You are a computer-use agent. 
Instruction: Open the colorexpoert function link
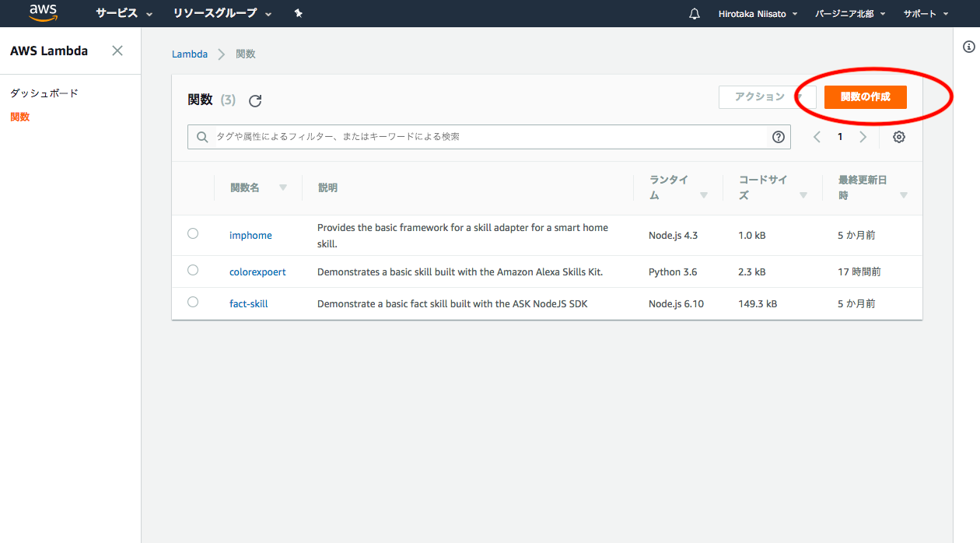(257, 271)
